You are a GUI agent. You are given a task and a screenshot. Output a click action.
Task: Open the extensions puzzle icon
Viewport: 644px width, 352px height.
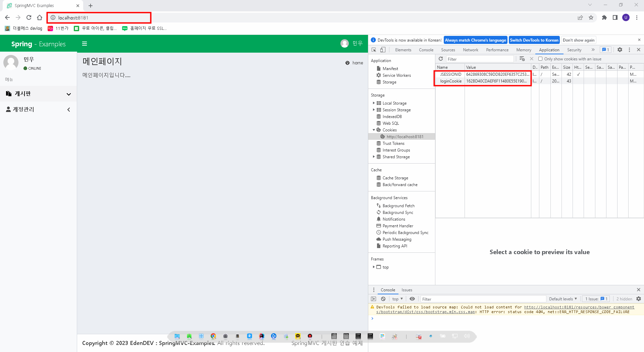604,17
